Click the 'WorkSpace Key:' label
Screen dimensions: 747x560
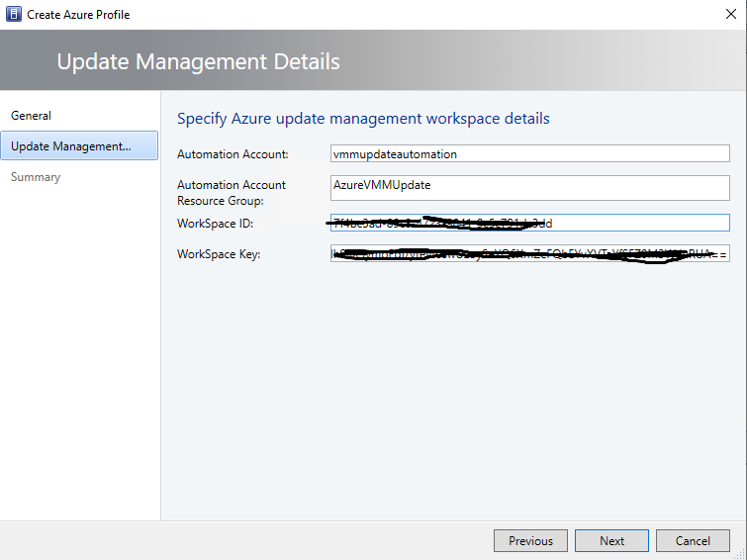tap(219, 254)
